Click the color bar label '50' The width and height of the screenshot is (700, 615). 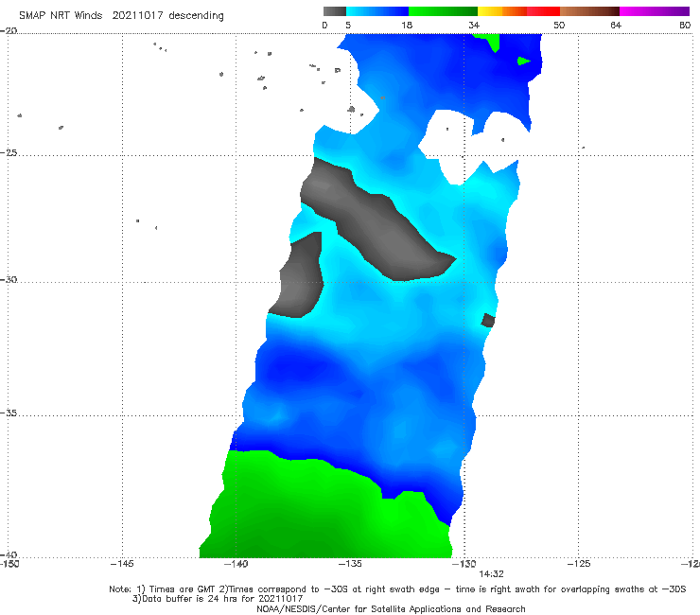click(x=559, y=25)
